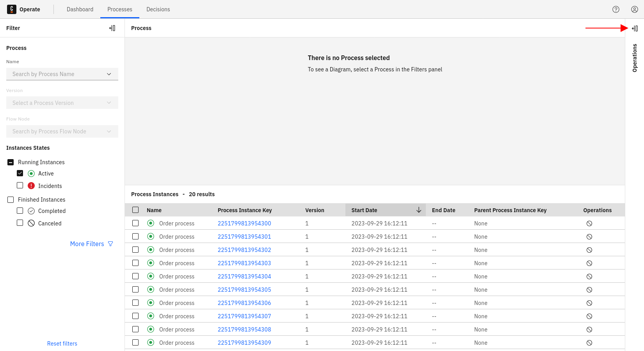Sort by Process Instance Key column header
The image size is (644, 351).
click(245, 210)
